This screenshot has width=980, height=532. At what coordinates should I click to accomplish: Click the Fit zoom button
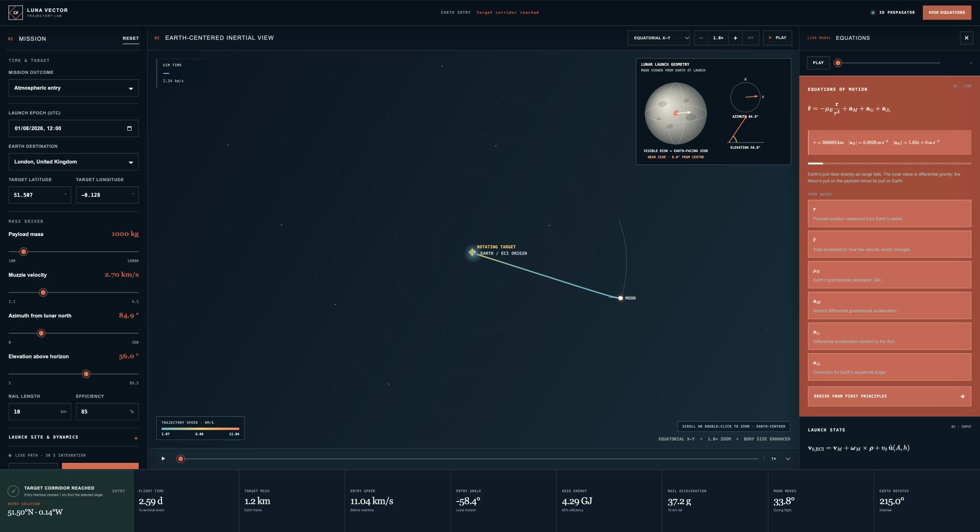751,38
